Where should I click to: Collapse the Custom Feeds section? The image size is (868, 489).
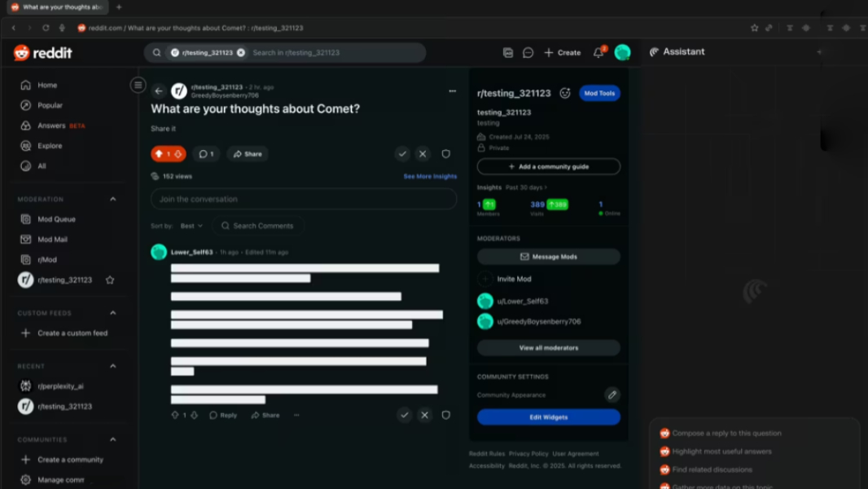pyautogui.click(x=113, y=313)
